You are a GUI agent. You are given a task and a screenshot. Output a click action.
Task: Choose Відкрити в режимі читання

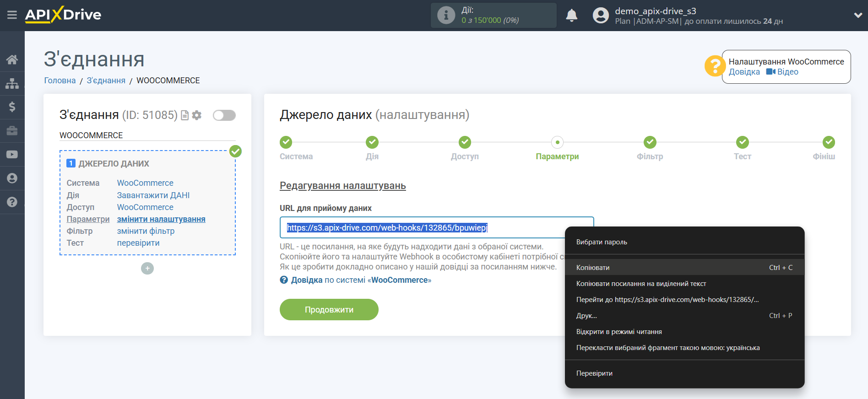pos(684,332)
